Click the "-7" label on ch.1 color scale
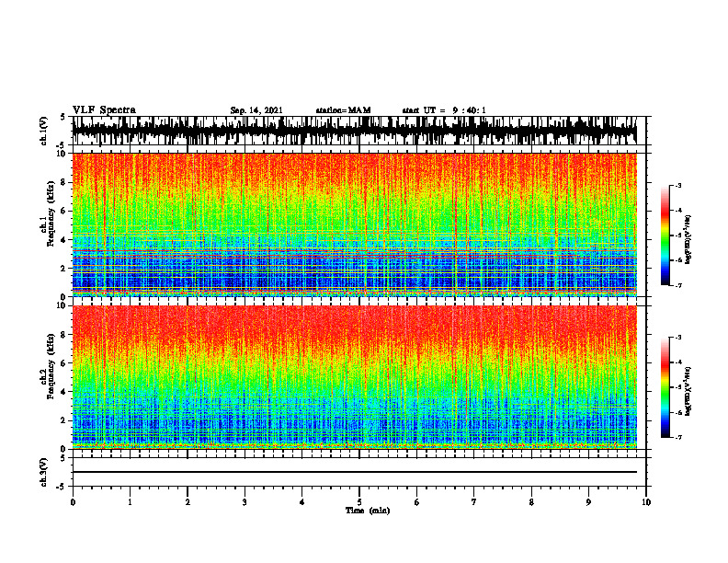Image resolution: width=728 pixels, height=563 pixels. [x=678, y=285]
